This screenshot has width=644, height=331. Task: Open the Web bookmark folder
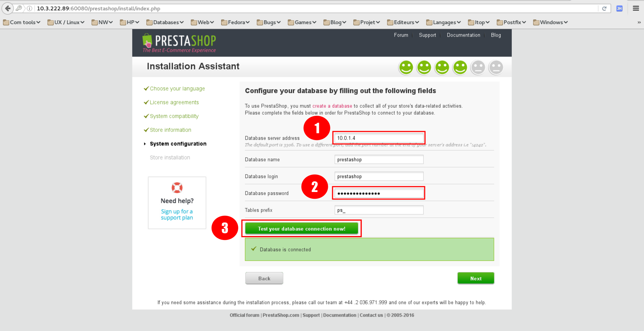click(203, 22)
